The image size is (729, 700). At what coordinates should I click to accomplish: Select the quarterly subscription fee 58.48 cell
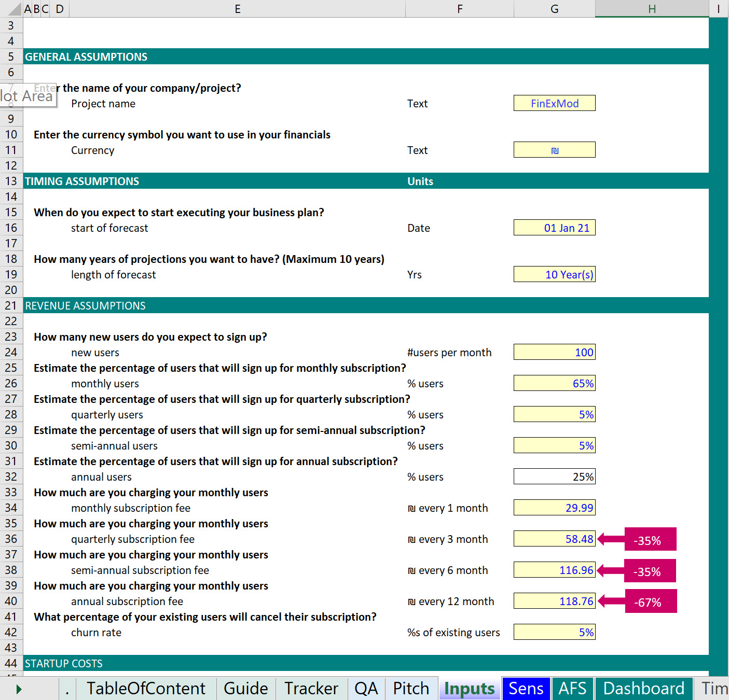[x=555, y=539]
